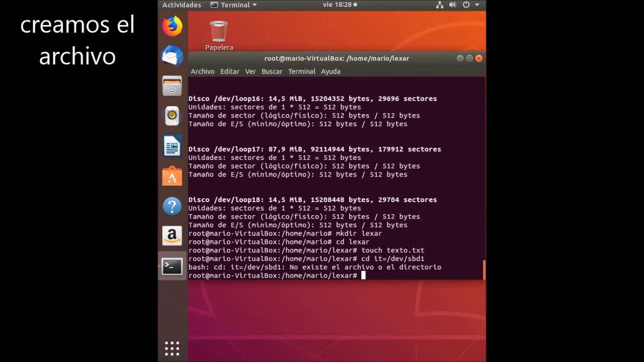Open the Terminal app menu dropdown

pyautogui.click(x=233, y=5)
